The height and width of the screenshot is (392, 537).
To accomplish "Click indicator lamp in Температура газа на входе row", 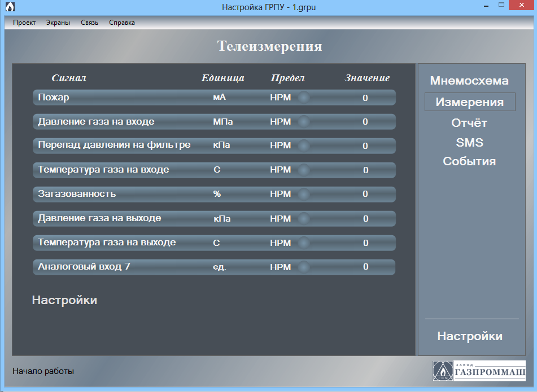I will [303, 170].
